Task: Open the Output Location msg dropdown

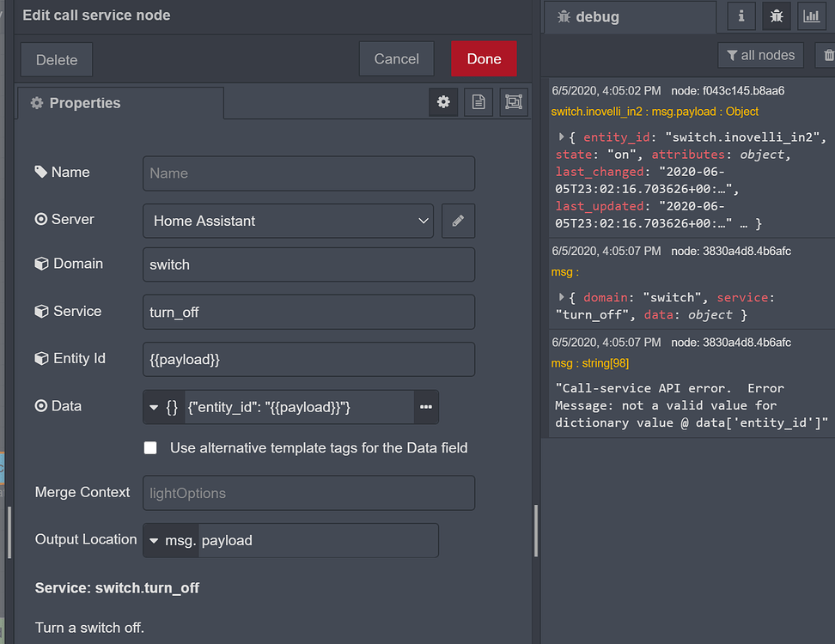Action: 170,540
